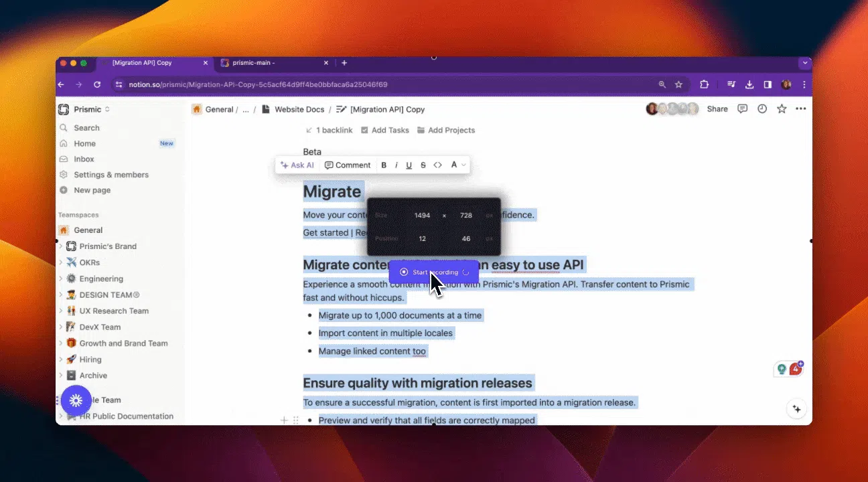
Task: Expand the Engineering teamspace
Action: pyautogui.click(x=60, y=278)
